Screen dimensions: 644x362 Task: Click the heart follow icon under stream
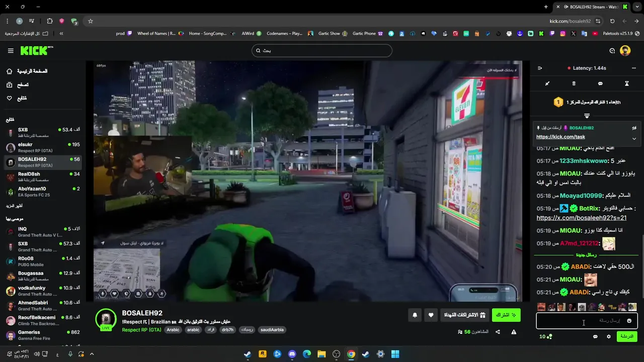click(431, 315)
